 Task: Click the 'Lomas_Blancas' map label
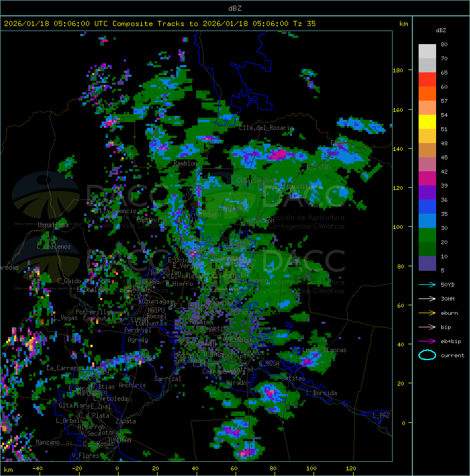click(324, 350)
